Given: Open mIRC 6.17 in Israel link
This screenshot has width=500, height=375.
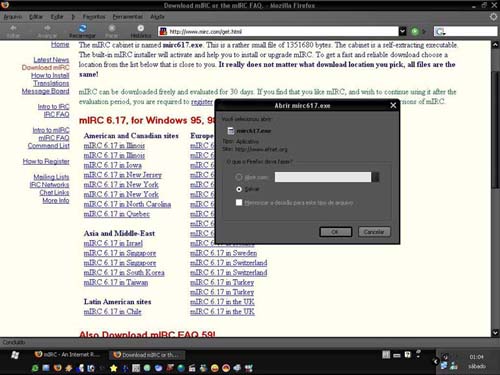Looking at the screenshot, I should pos(113,243).
